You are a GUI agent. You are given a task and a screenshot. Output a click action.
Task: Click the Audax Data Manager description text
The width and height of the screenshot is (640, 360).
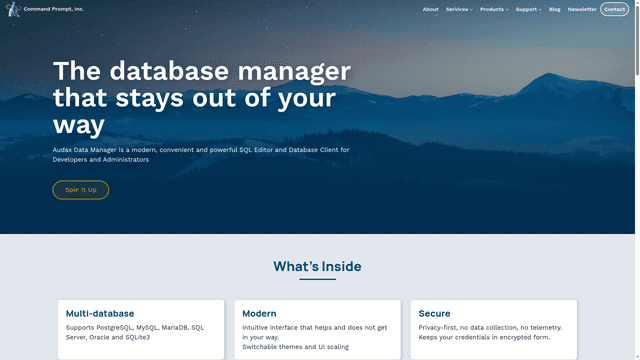201,155
